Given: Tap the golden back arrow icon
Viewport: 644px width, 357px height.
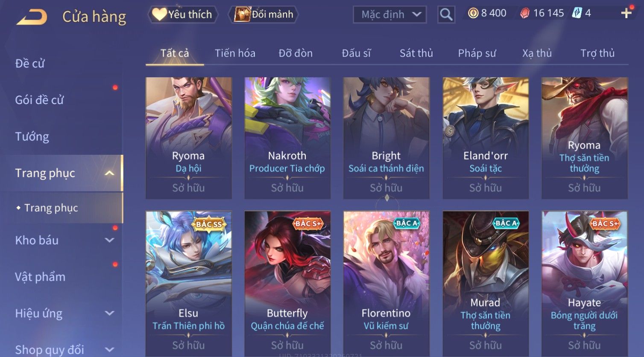Looking at the screenshot, I should [x=32, y=17].
